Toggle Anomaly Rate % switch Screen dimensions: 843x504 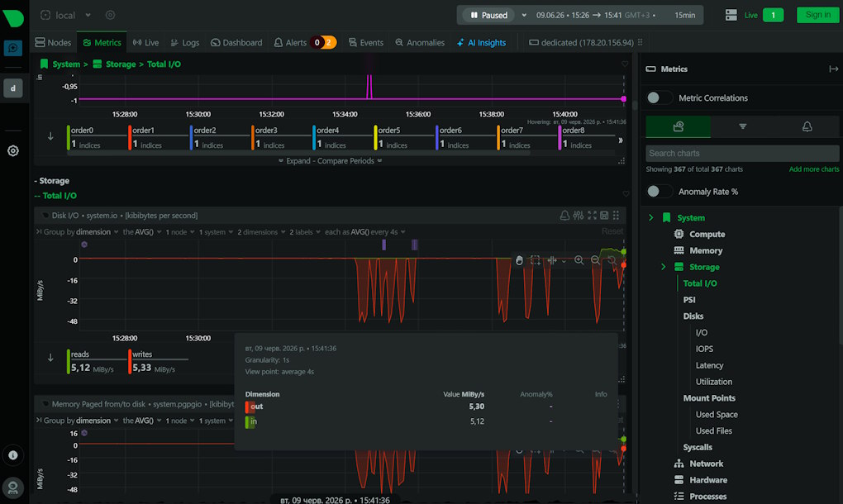tap(660, 192)
